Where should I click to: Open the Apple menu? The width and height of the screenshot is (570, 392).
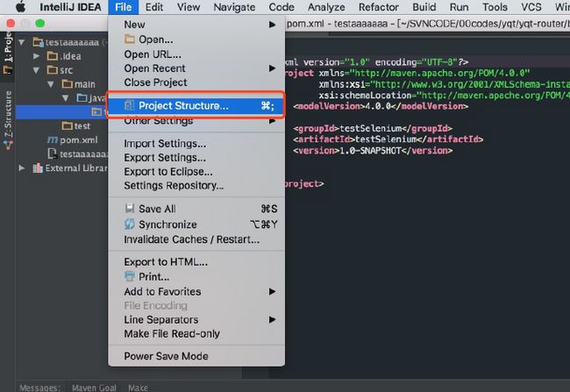pos(20,7)
